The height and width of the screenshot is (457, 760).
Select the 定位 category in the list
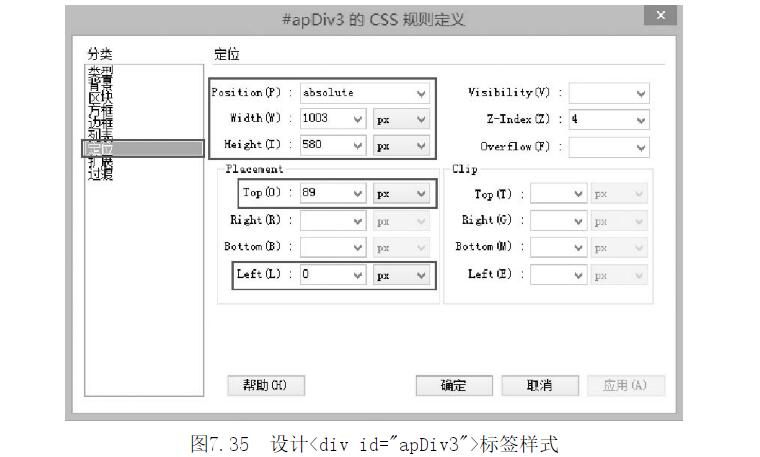(x=101, y=149)
